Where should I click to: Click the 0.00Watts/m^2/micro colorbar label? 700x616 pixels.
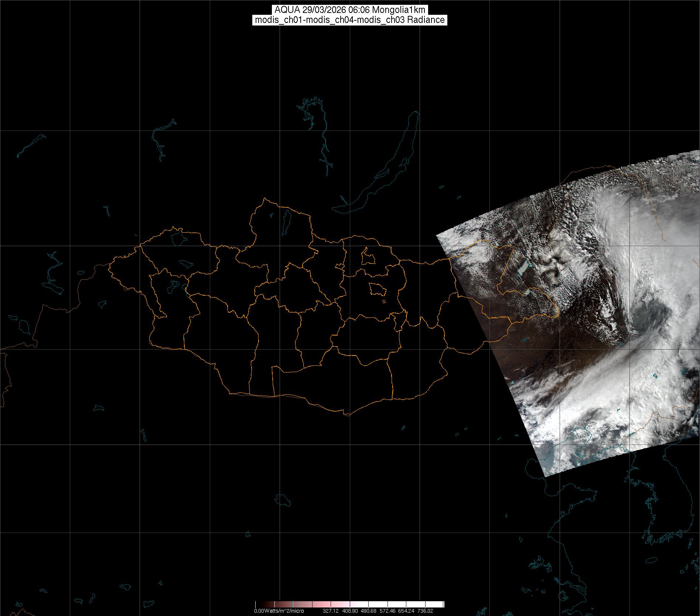(279, 611)
